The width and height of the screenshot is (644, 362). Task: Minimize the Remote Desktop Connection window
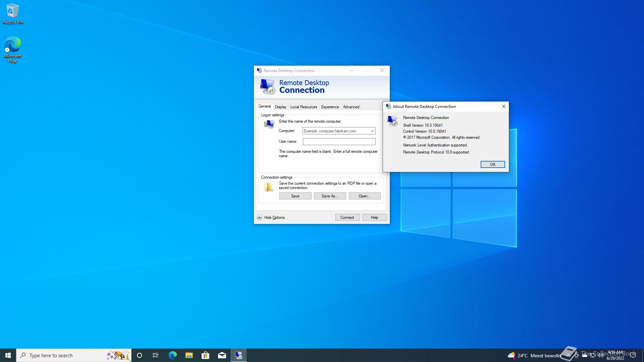pyautogui.click(x=351, y=71)
